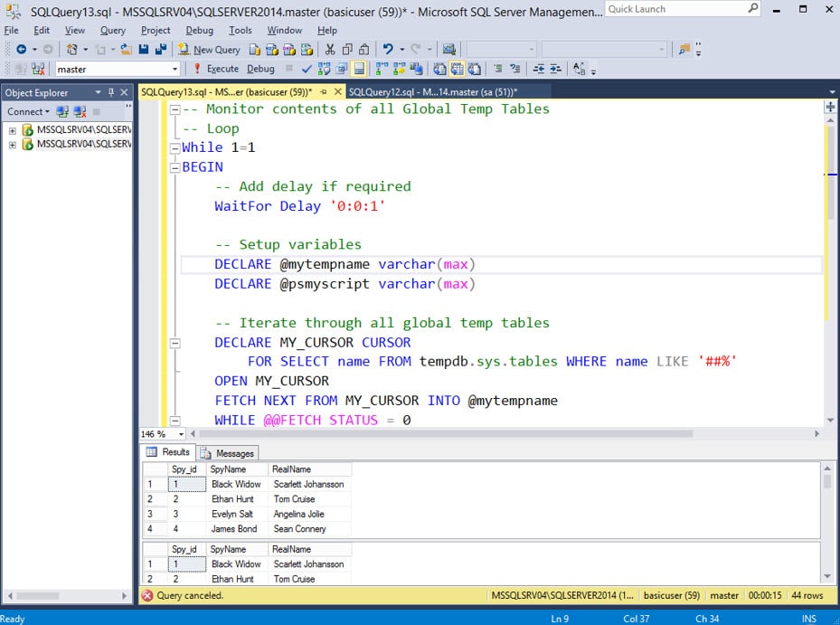The width and height of the screenshot is (840, 625).
Task: Click the red exclamation Execute icon
Action: (x=197, y=69)
